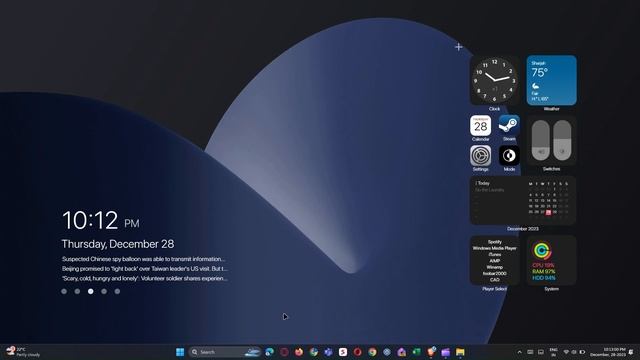The height and width of the screenshot is (360, 640).
Task: Click the Wi-Fi network tray icon
Action: (x=566, y=352)
